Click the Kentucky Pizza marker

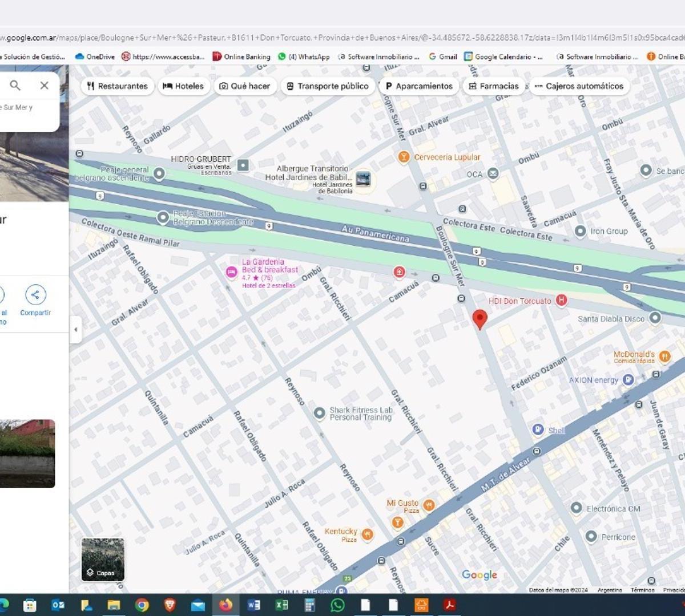tap(368, 534)
